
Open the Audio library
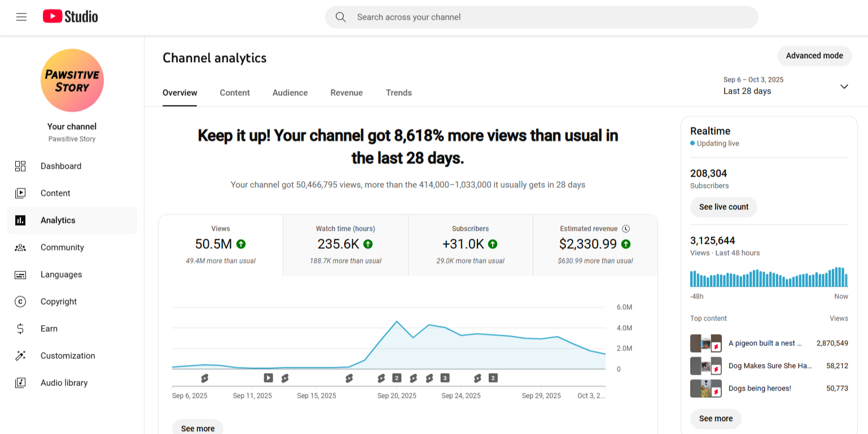[64, 383]
